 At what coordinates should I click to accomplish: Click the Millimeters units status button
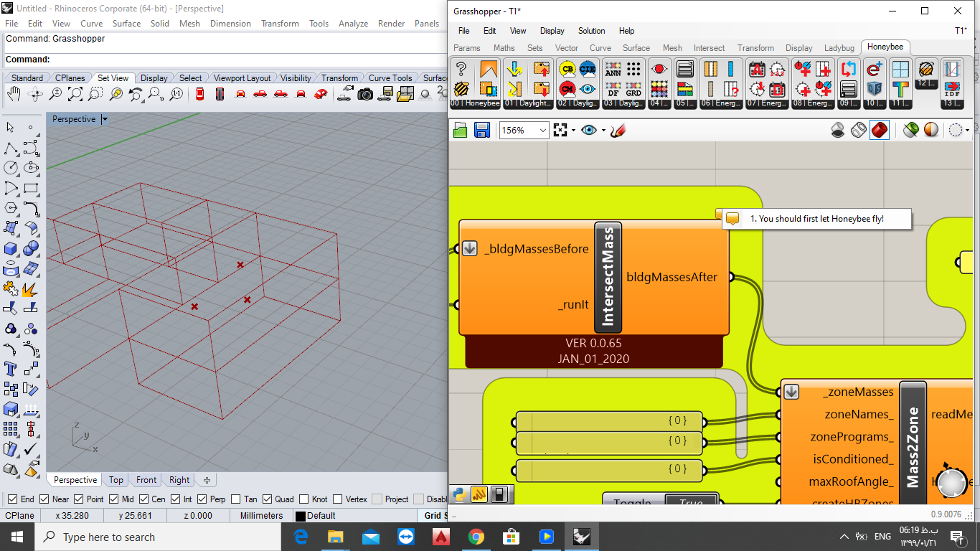261,516
